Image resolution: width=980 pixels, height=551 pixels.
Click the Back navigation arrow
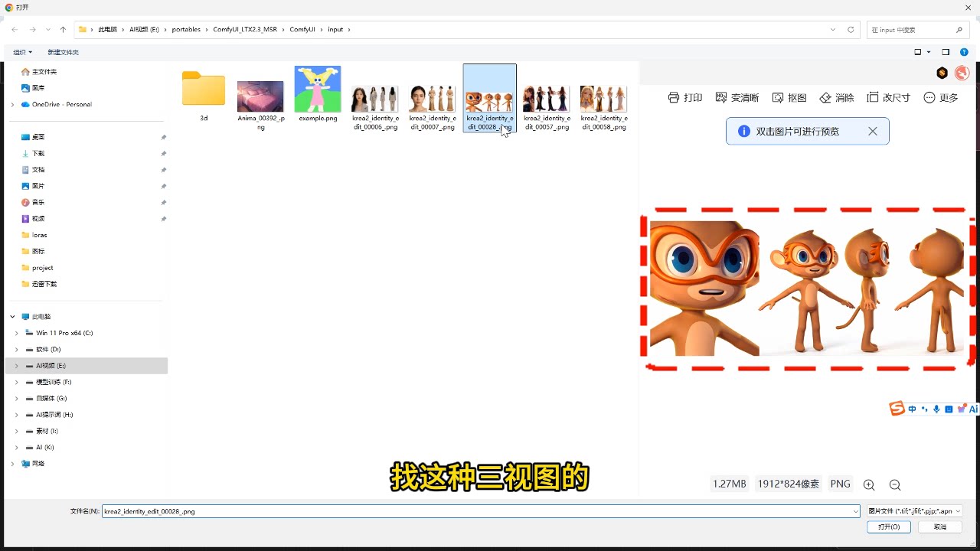15,30
